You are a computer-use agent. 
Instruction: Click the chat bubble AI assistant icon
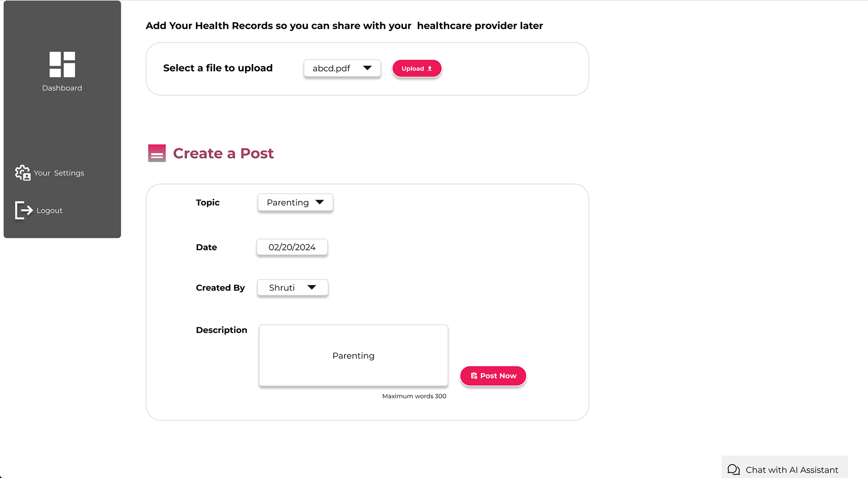(x=733, y=470)
